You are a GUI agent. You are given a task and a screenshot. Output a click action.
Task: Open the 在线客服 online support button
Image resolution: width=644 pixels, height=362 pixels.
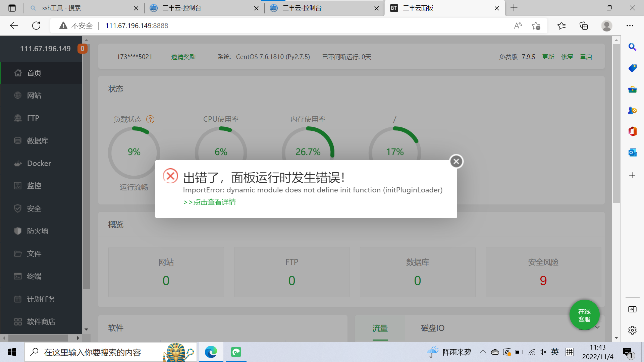584,315
